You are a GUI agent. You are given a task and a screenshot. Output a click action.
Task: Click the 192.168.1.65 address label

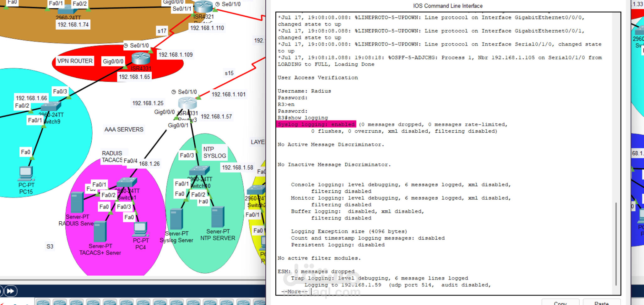pos(134,77)
